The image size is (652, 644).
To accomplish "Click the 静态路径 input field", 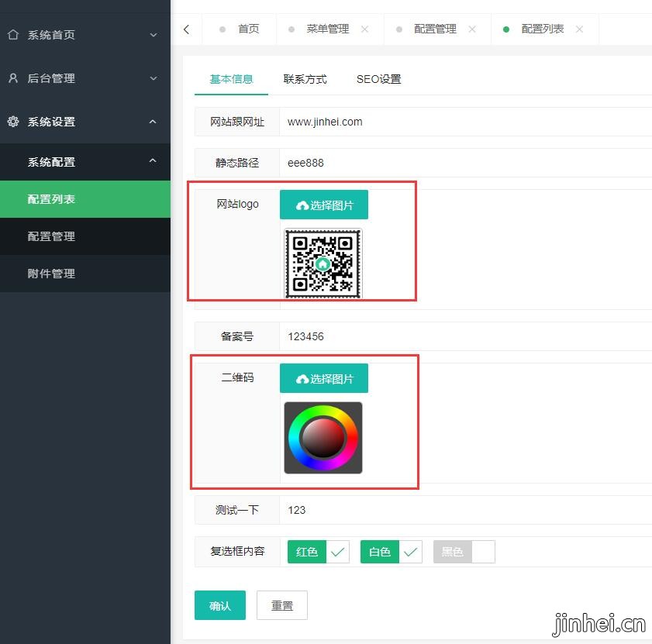I will (465, 163).
